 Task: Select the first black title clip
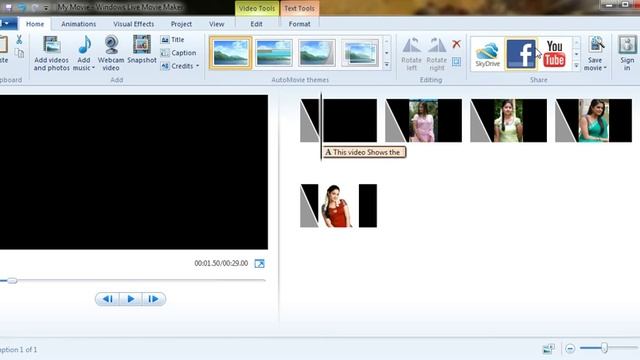pyautogui.click(x=338, y=120)
